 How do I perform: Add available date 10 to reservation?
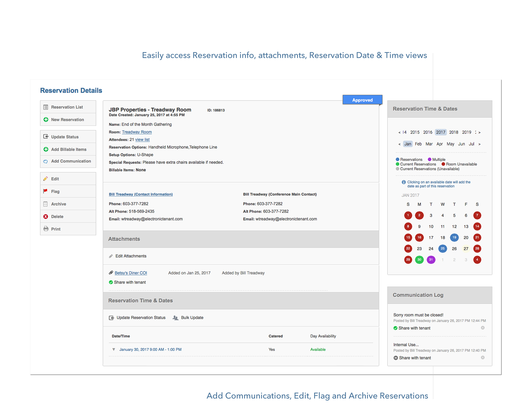pos(431,227)
